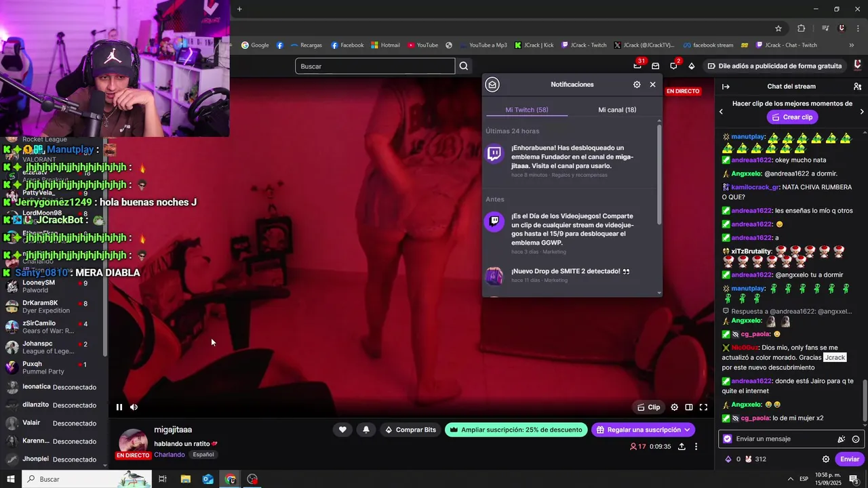Open YouTube a Mp3 bookmark
Viewport: 868px width, 488px height.
tap(483, 45)
